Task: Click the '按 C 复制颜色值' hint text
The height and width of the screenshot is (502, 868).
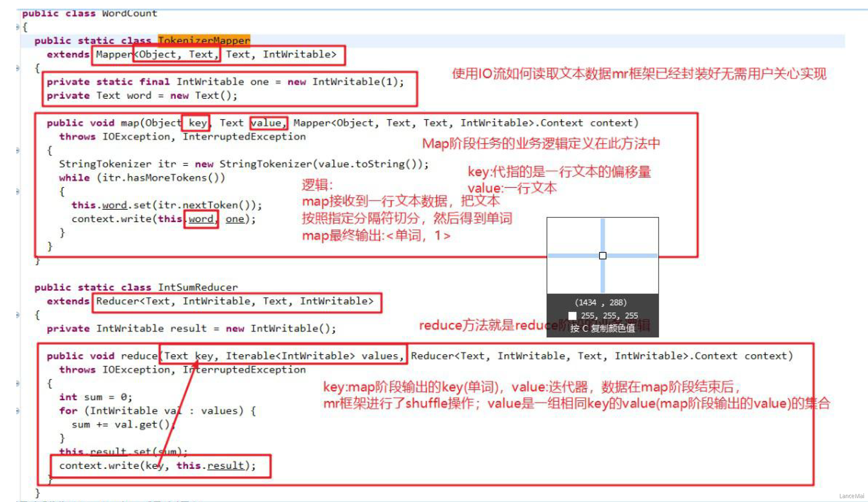Action: [x=602, y=328]
